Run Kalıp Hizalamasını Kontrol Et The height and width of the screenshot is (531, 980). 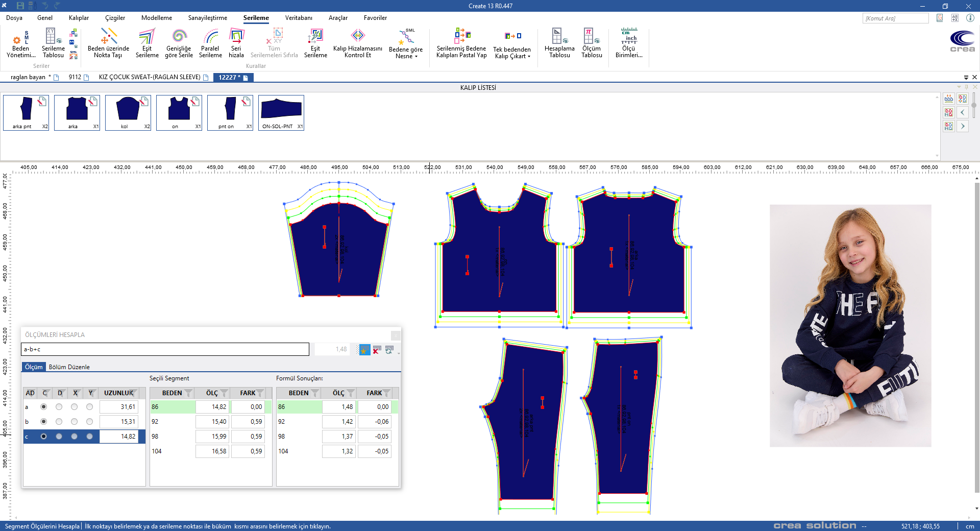[x=357, y=43]
